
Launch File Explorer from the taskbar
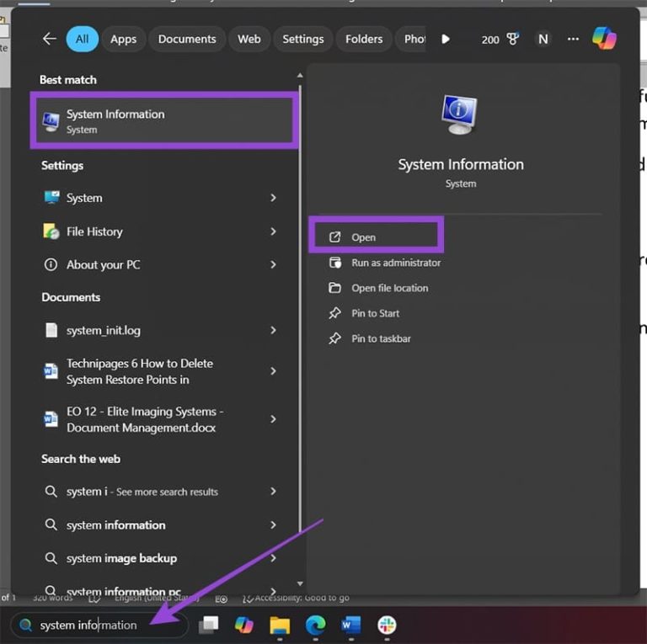(280, 625)
